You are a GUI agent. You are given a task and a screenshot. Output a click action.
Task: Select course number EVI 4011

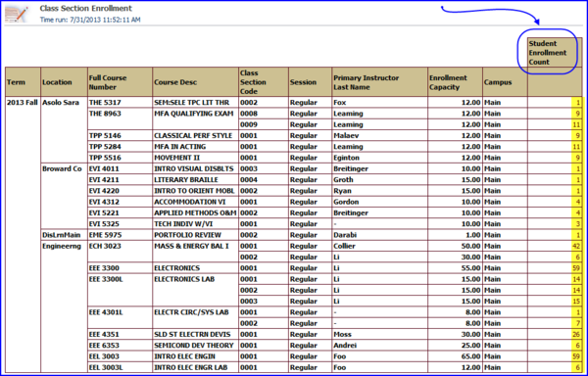pos(104,168)
